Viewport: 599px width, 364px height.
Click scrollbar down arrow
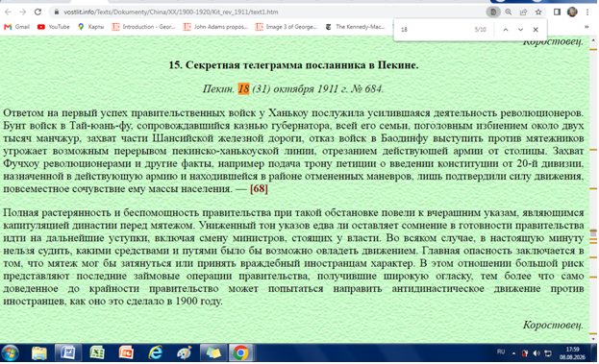coord(593,338)
